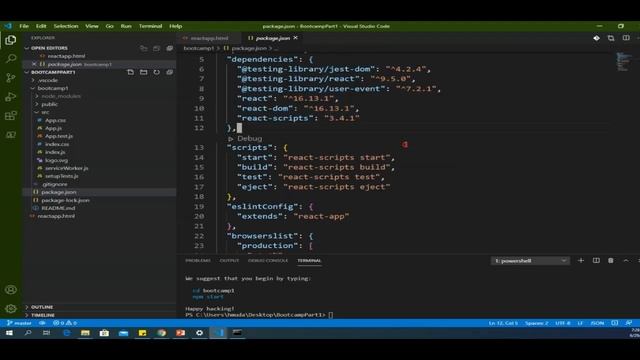Click the bootcamp1 breadcrumb segment
640x360 pixels.
[199, 48]
